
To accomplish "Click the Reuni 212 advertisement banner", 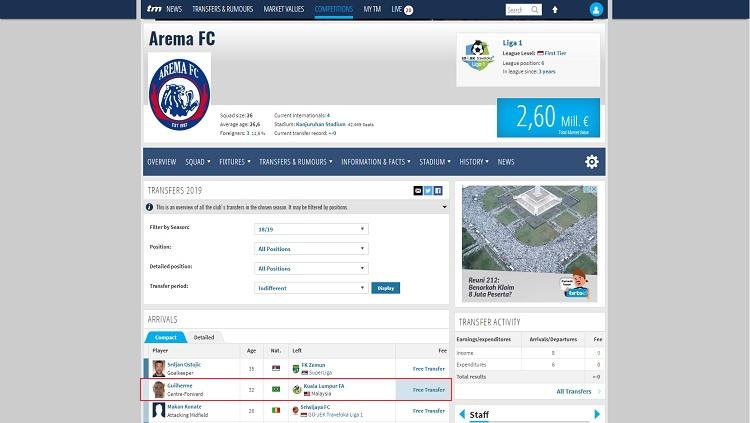I will [529, 244].
